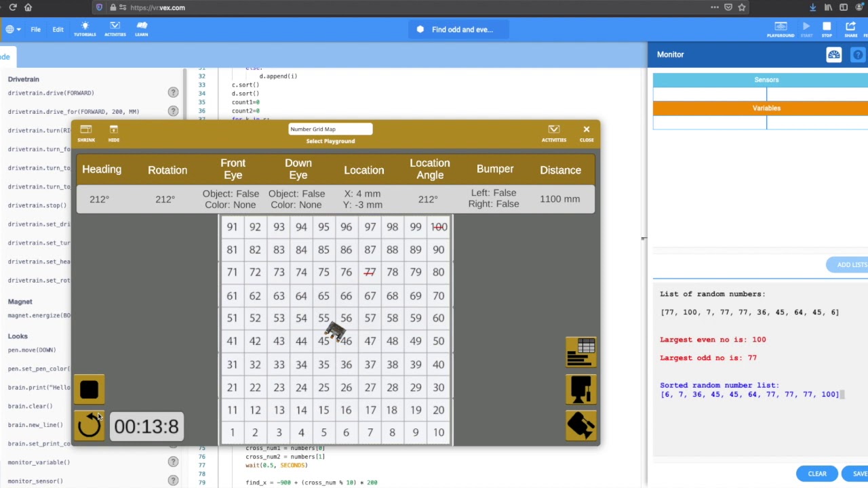Go to the browser home page
This screenshot has width=868, height=488.
coord(28,7)
